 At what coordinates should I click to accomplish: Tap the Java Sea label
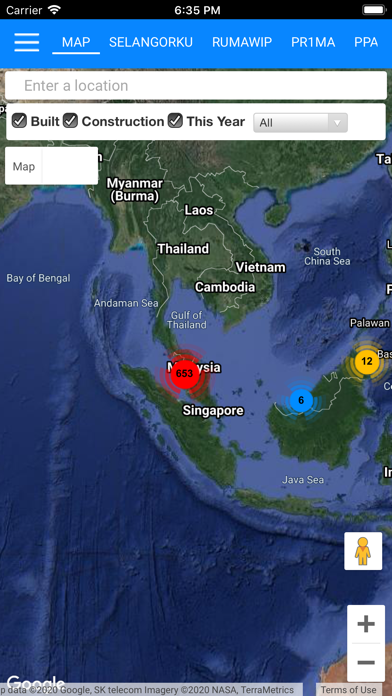pyautogui.click(x=303, y=479)
